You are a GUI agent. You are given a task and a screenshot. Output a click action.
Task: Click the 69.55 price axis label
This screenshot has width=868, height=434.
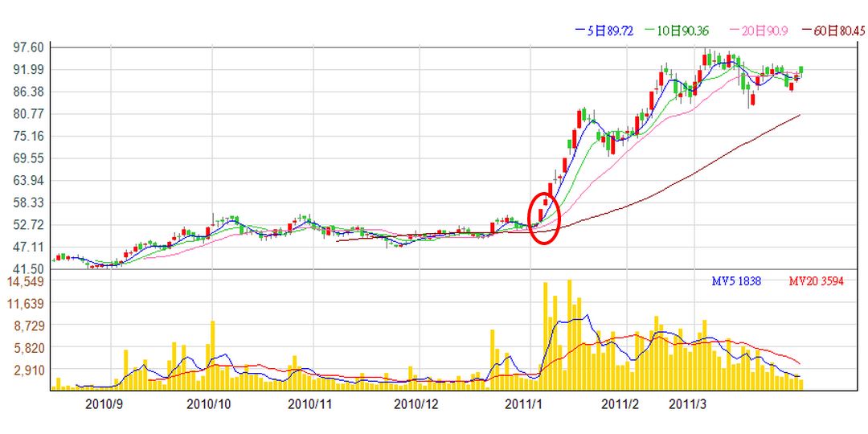(x=28, y=158)
